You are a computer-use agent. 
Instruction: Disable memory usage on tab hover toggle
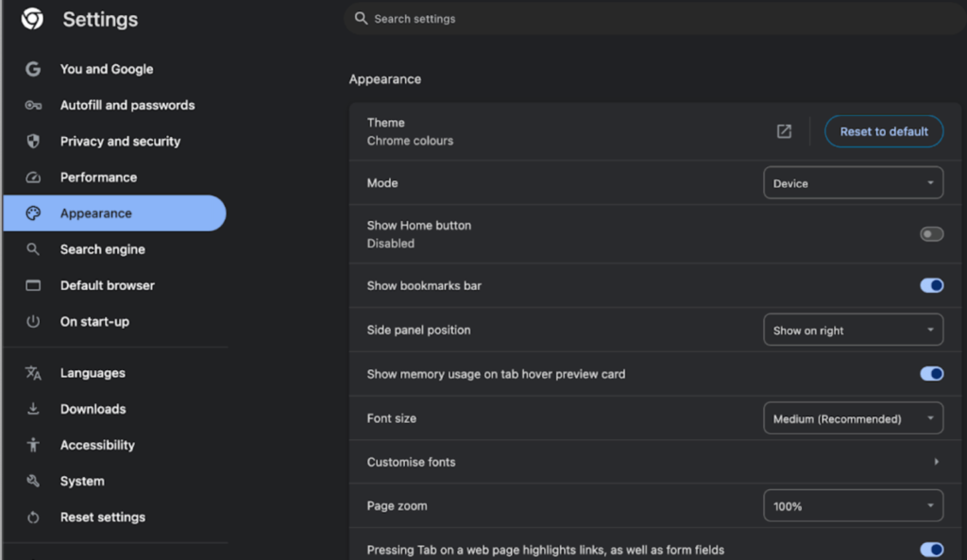click(931, 374)
